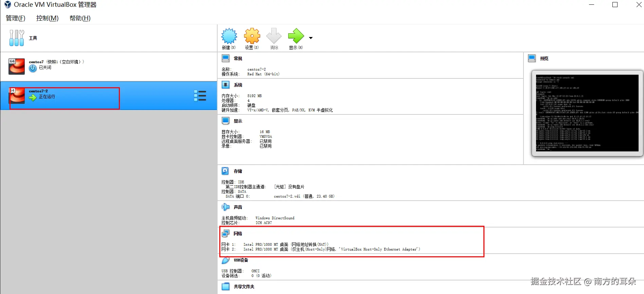The width and height of the screenshot is (644, 294).
Task: Click the Storage (存储) section disk icon
Action: [225, 171]
